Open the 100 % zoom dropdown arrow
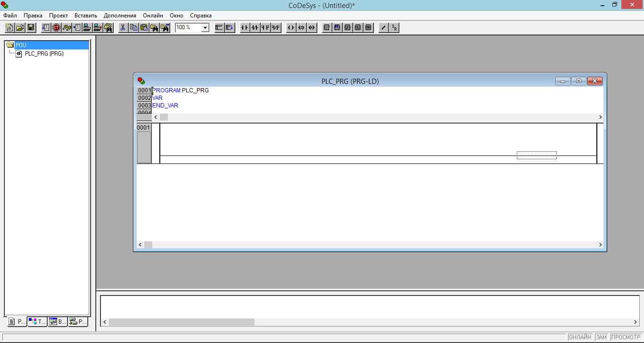The height and width of the screenshot is (343, 644). (205, 28)
